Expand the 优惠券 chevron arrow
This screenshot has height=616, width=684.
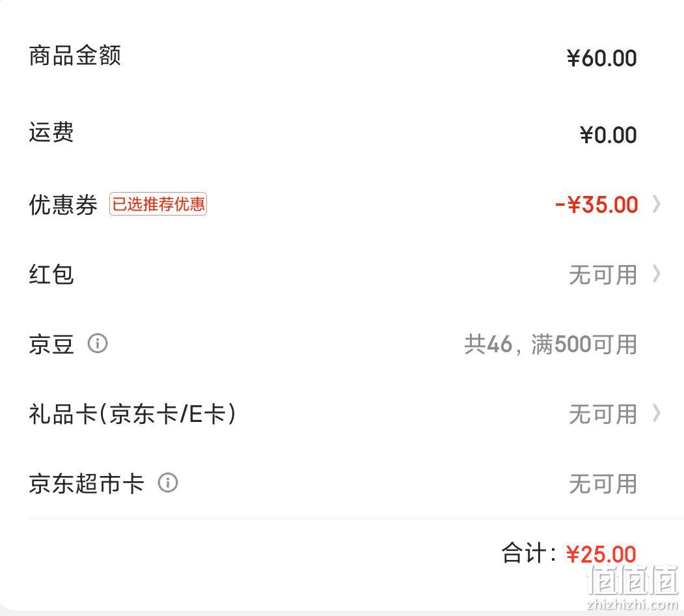[656, 204]
